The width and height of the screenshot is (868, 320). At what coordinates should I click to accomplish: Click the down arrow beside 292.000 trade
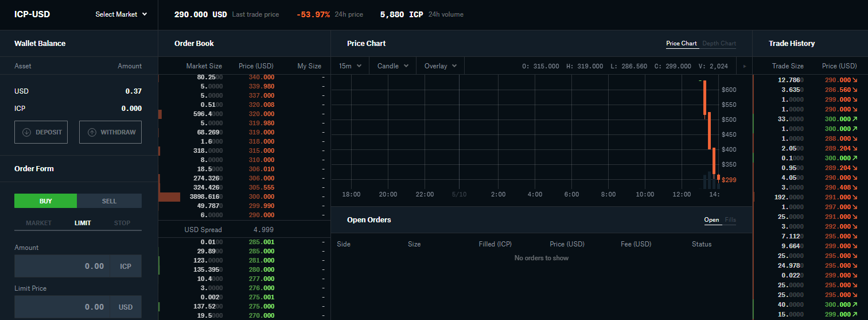(855, 226)
